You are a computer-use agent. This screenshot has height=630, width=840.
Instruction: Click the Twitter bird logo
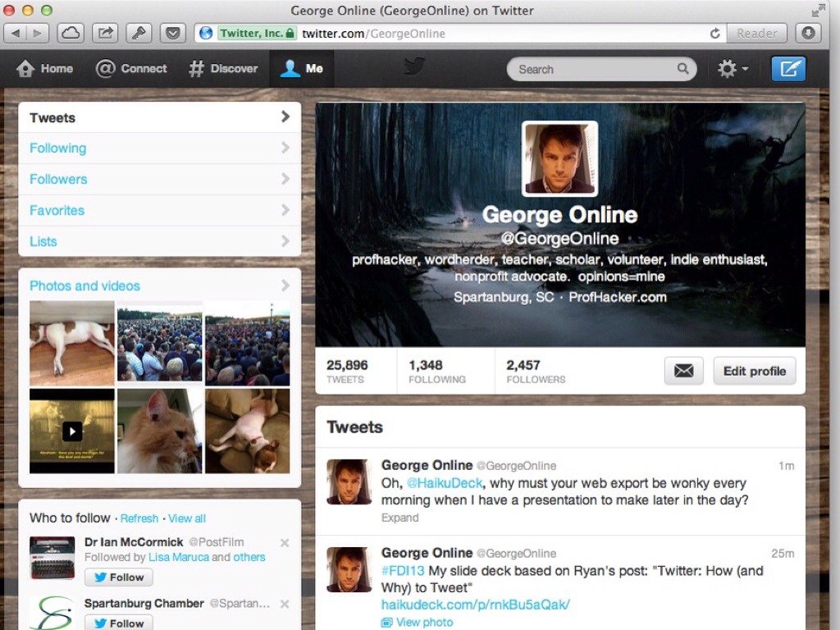click(x=414, y=67)
